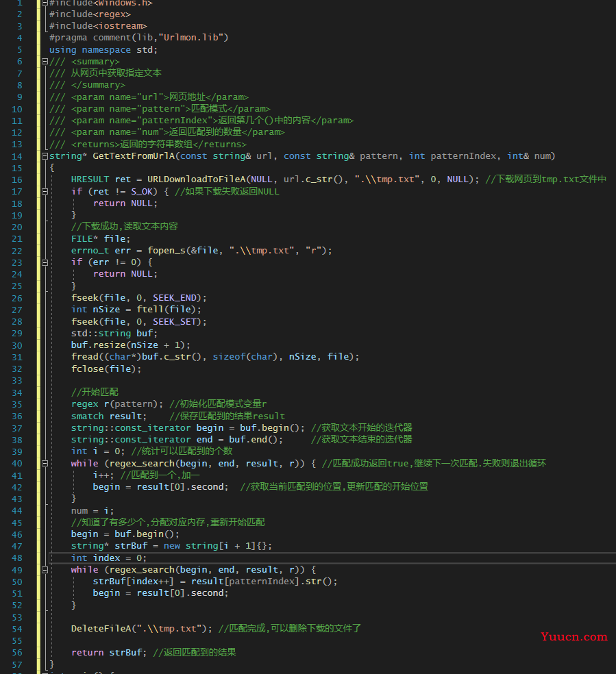Click 'int nSize = ftell(file);' line
The height and width of the screenshot is (674, 616).
click(136, 310)
